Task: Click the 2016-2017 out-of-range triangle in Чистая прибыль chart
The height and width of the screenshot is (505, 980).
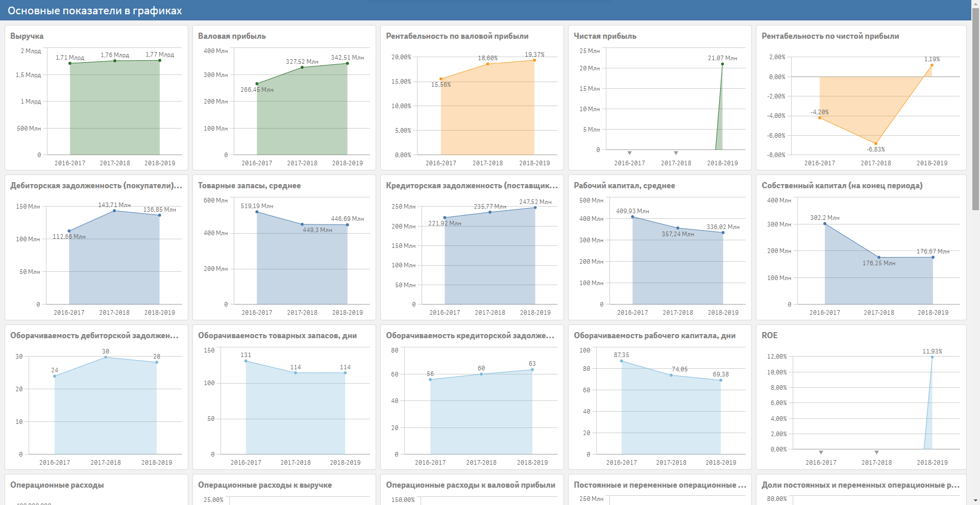Action: (629, 153)
